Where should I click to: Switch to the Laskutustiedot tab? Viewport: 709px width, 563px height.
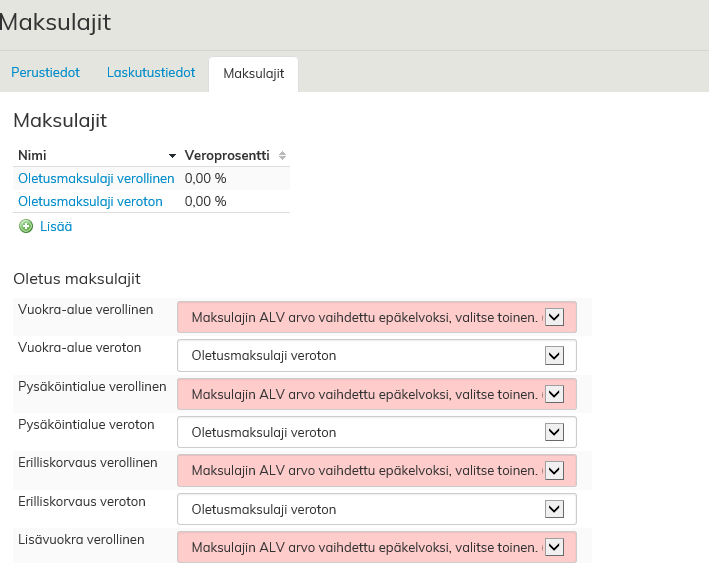[x=151, y=73]
